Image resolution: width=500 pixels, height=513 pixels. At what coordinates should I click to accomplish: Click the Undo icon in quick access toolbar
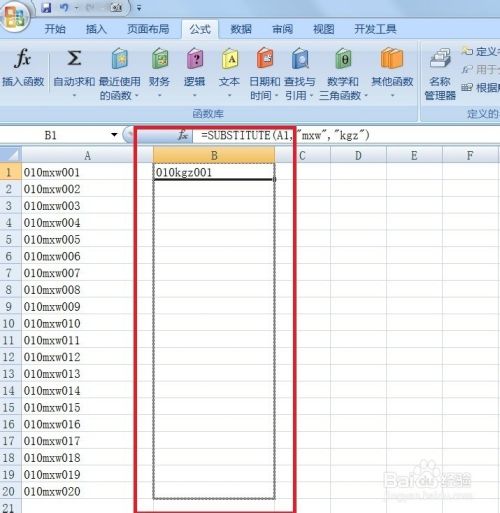coord(63,8)
